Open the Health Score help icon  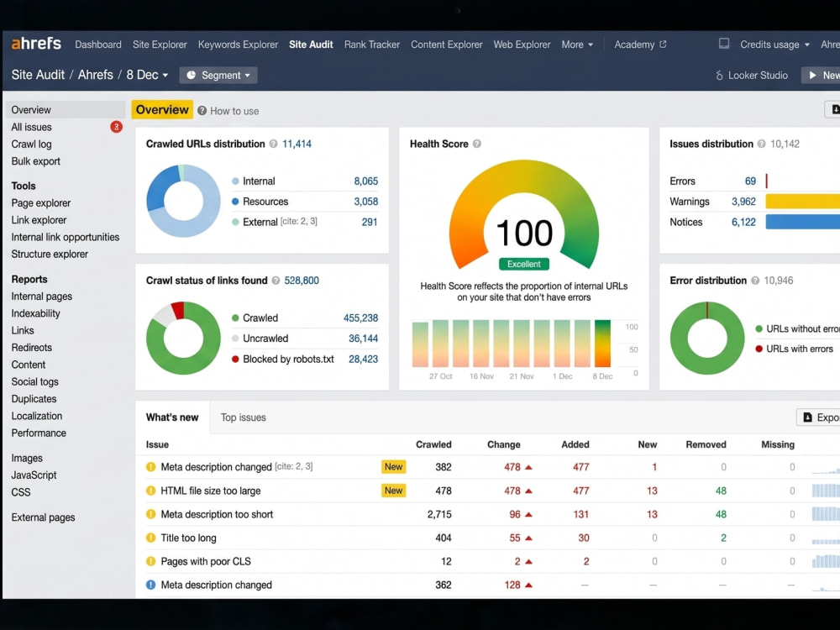pyautogui.click(x=477, y=144)
